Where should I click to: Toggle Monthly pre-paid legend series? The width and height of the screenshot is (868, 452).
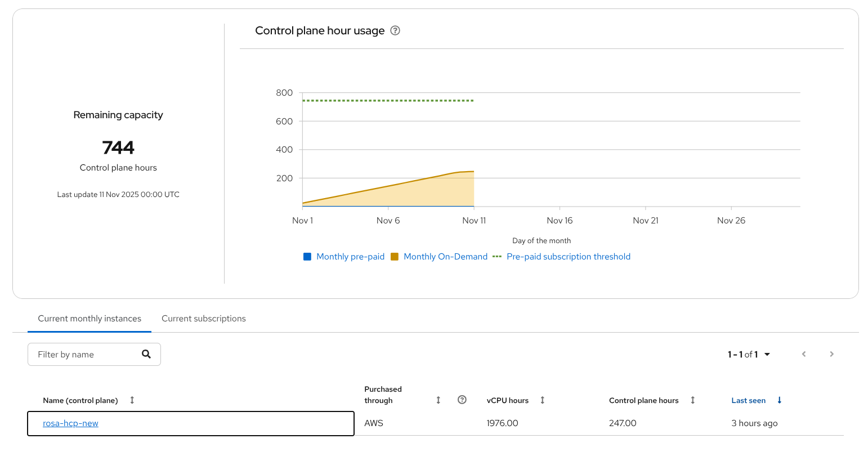click(x=350, y=257)
